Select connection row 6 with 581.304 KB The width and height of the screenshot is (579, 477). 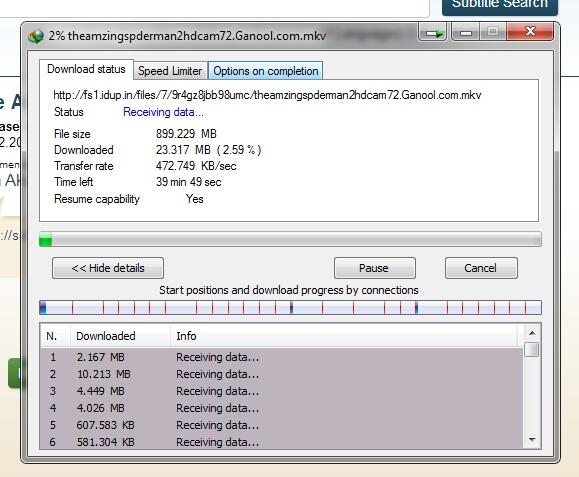(x=282, y=442)
